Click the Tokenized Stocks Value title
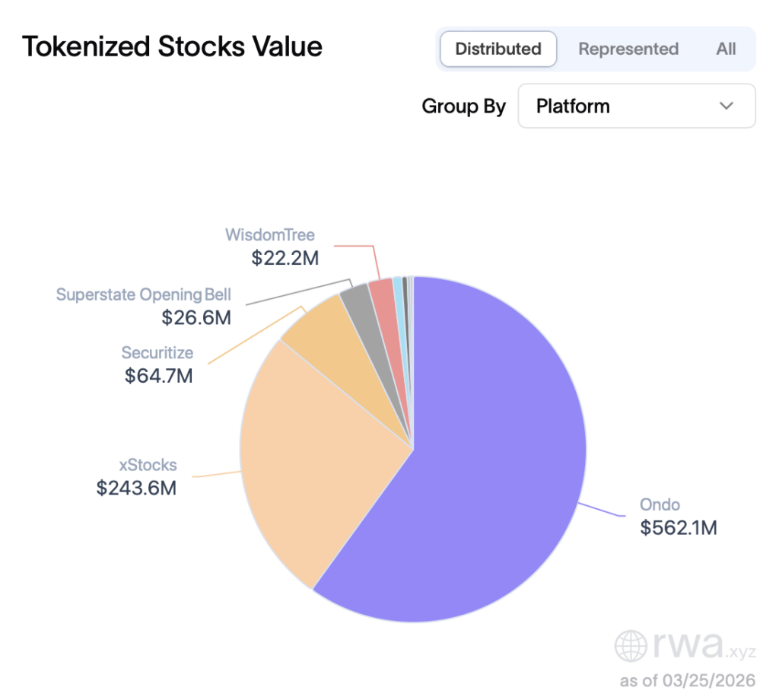Viewport: 779px width, 700px height. point(173,47)
